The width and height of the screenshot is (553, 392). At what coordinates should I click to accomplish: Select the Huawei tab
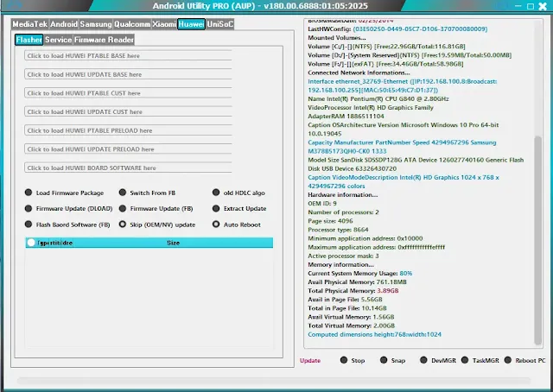(x=191, y=24)
